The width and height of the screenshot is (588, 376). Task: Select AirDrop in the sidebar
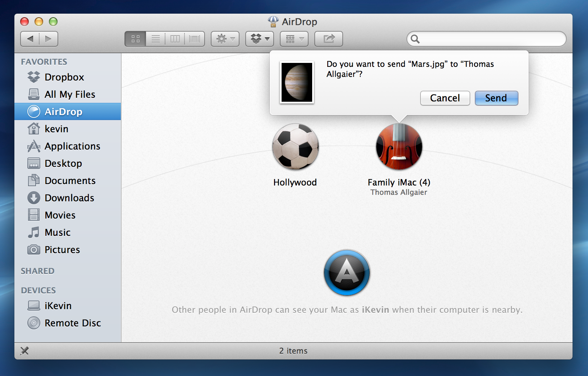click(68, 111)
